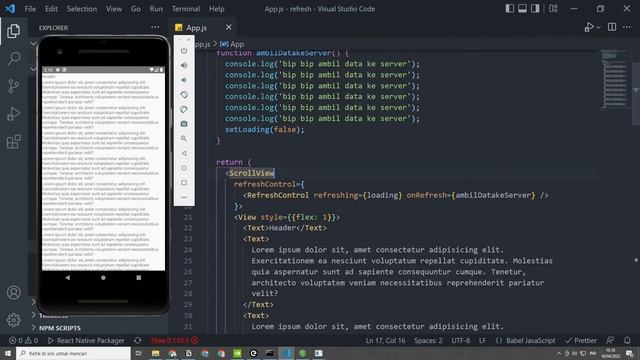Click the emulator volume down button
Viewport: 640px width, 360px height.
pos(184,80)
